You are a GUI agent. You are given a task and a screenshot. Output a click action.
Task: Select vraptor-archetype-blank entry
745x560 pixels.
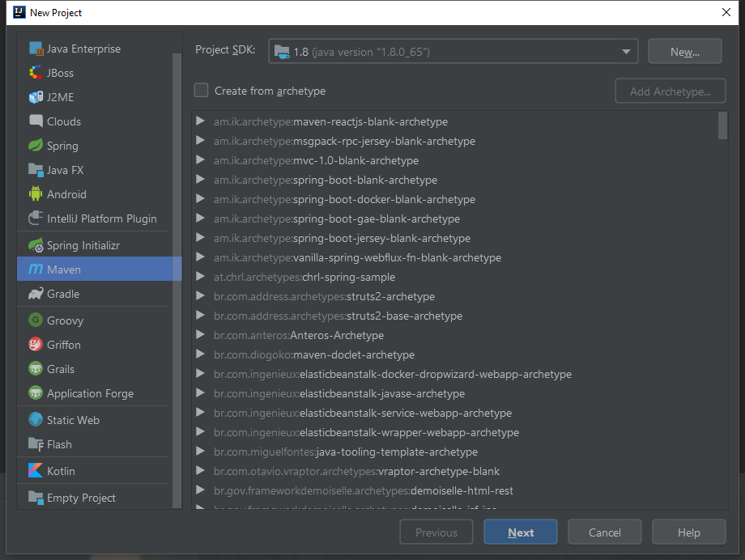pyautogui.click(x=356, y=472)
